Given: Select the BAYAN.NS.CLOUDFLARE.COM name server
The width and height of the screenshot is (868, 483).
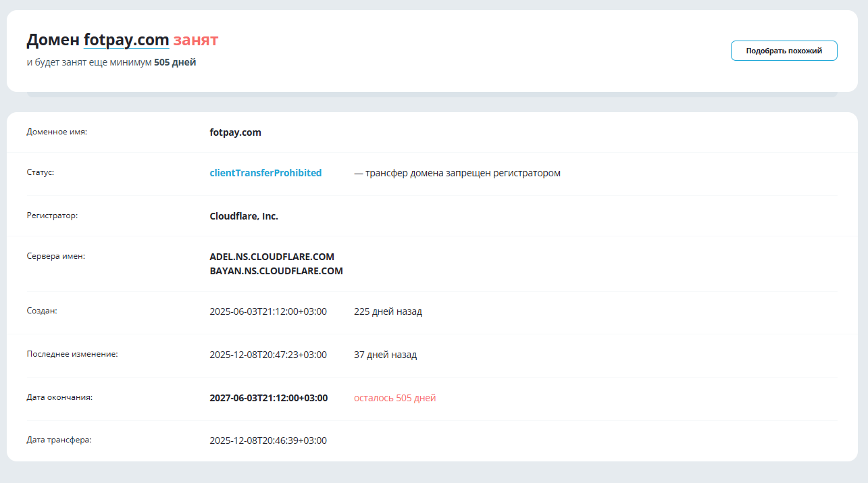Looking at the screenshot, I should [276, 271].
